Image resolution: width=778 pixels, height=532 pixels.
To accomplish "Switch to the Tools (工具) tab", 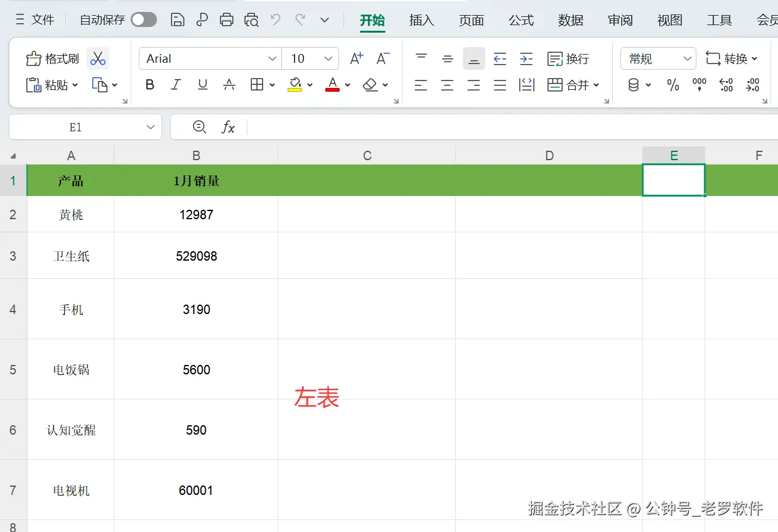I will click(x=719, y=20).
